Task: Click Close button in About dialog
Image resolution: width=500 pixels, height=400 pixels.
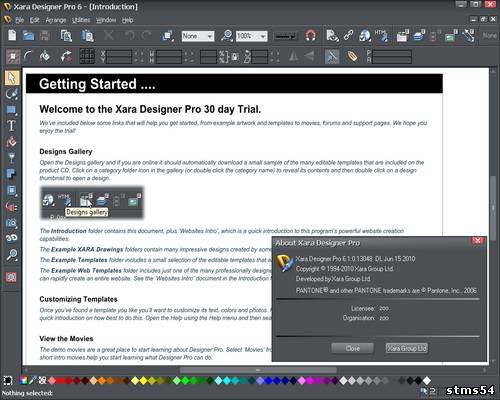Action: pos(353,348)
